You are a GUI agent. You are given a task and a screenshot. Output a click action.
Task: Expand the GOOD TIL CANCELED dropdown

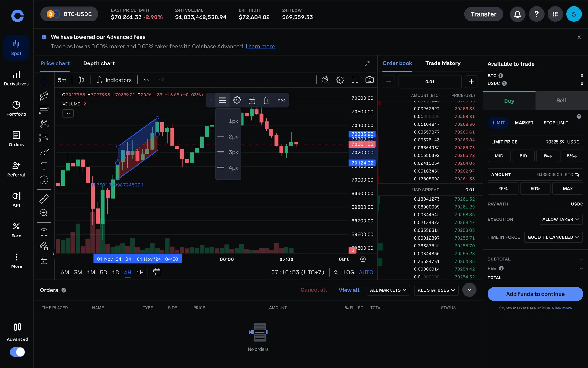click(553, 237)
